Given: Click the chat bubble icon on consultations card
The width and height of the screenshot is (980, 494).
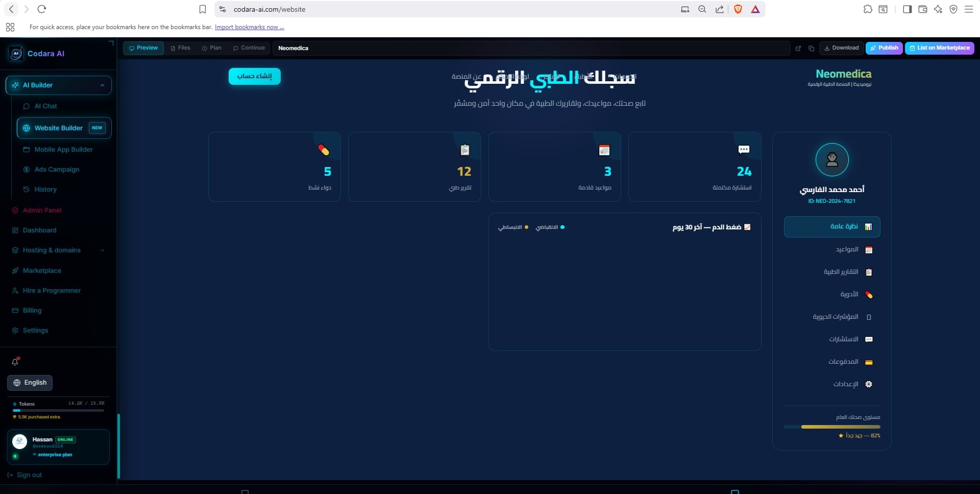Looking at the screenshot, I should point(744,150).
